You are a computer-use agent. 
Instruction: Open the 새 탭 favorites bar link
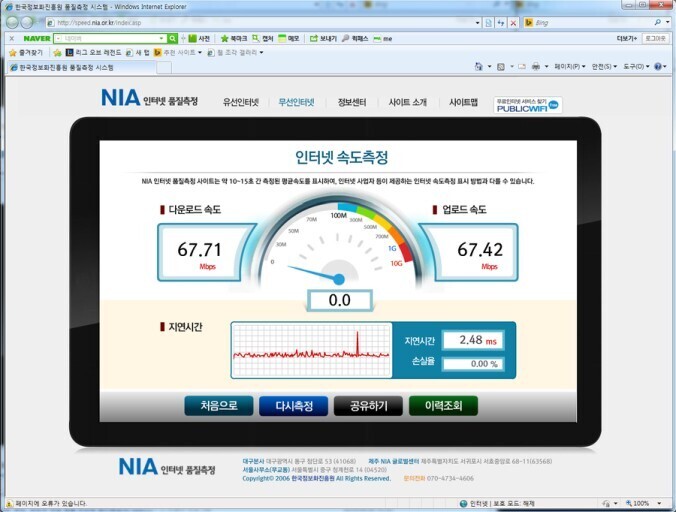138,53
